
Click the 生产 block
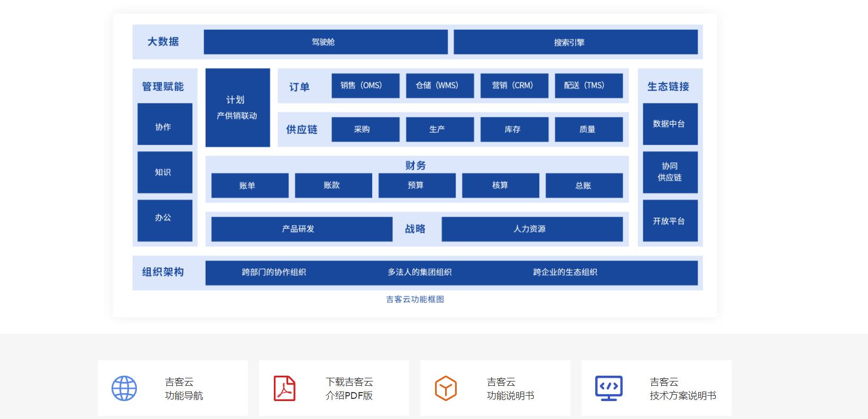click(x=440, y=129)
